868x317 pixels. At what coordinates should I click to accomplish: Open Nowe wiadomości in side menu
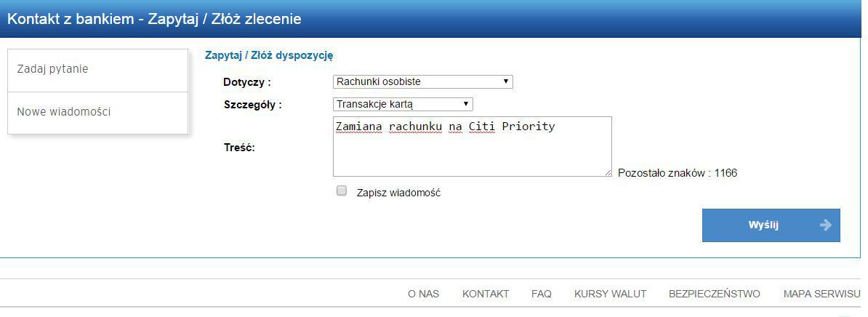pyautogui.click(x=98, y=113)
